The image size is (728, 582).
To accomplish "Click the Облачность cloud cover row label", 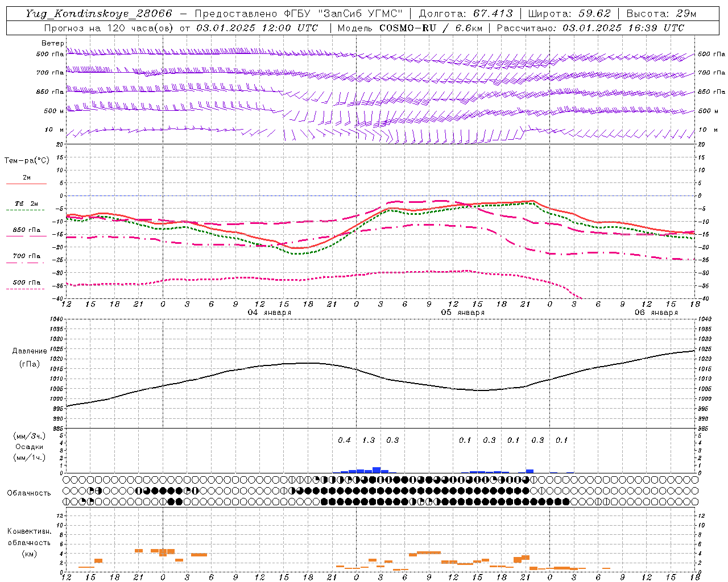I will [29, 493].
